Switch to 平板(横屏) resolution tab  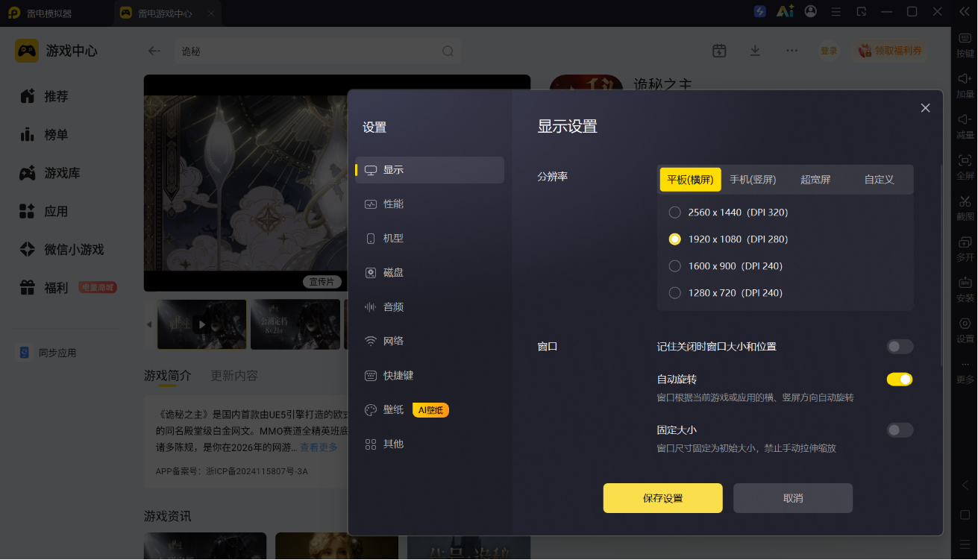click(x=691, y=180)
